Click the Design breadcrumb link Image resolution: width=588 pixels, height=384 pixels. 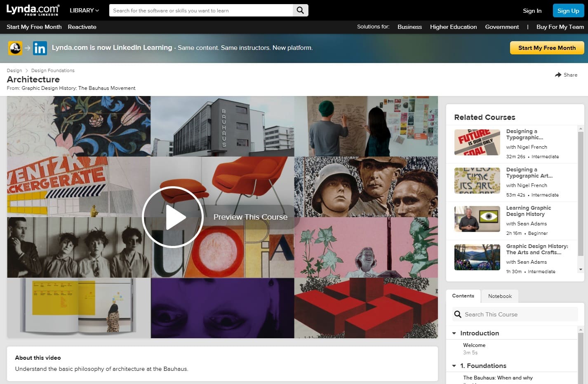coord(14,70)
